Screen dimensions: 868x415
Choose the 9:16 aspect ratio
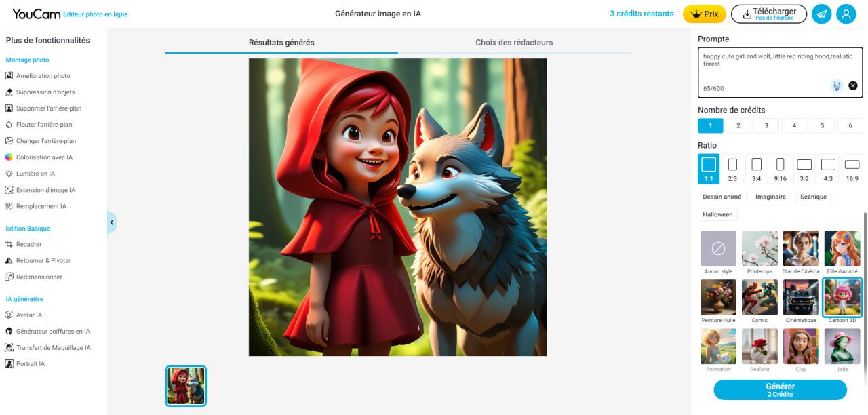point(781,169)
